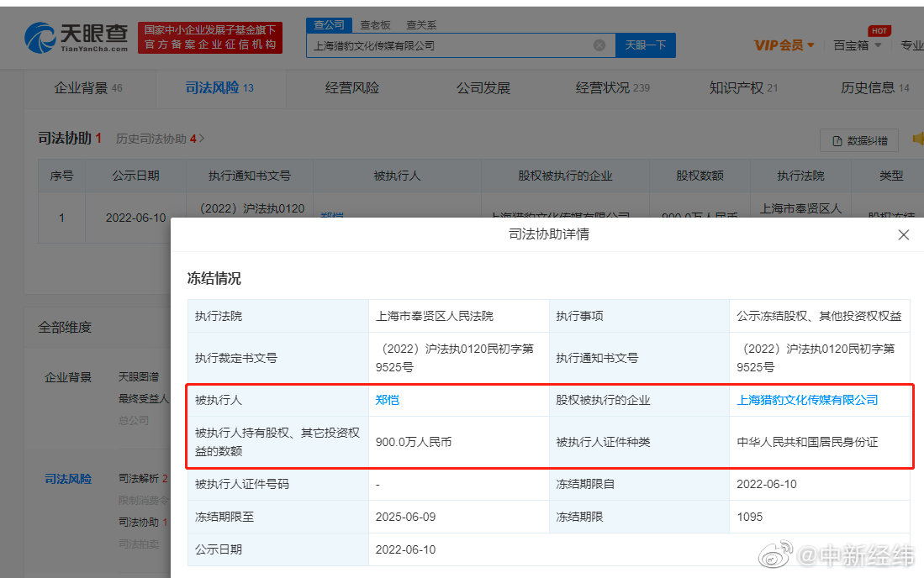Select 天眼图谱 in the sidebar
This screenshot has height=578, width=924.
point(139,376)
